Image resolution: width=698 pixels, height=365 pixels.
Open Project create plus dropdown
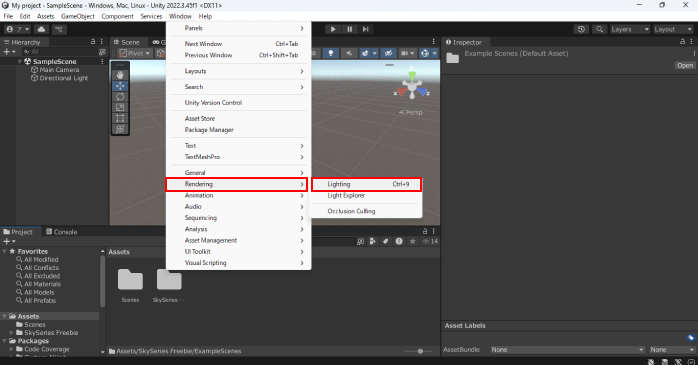click(9, 241)
